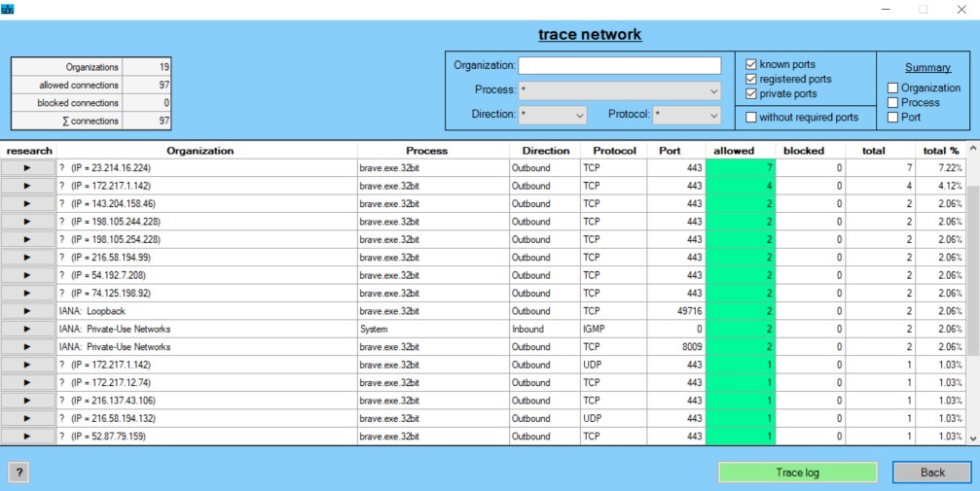Sort by Port column header

click(x=670, y=151)
